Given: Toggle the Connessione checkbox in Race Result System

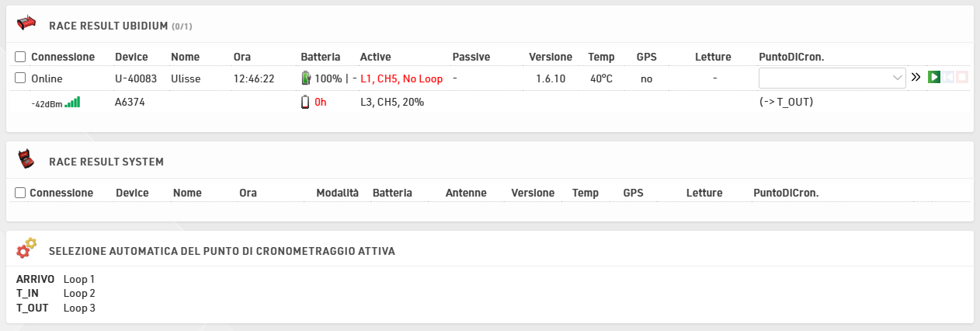Looking at the screenshot, I should point(20,193).
